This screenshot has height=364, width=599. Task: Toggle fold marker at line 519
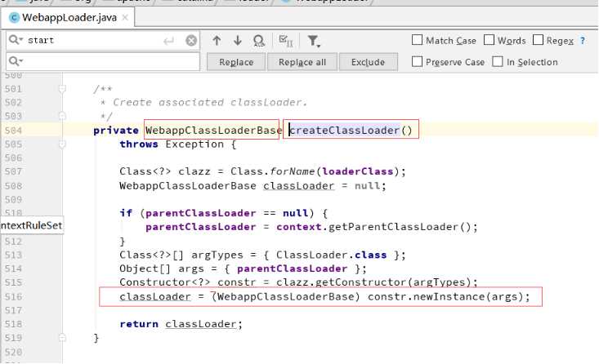(62, 338)
